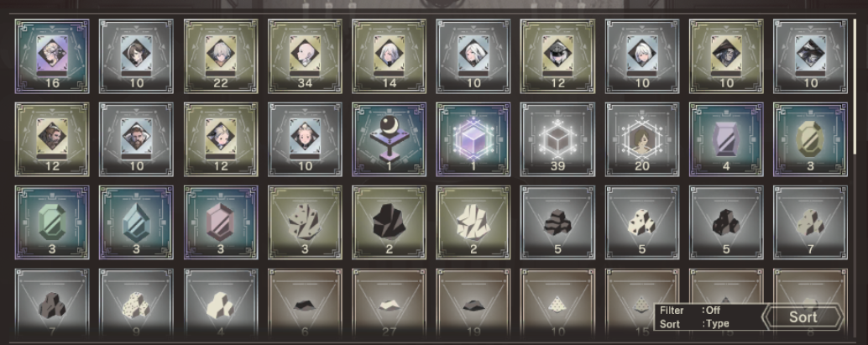Image resolution: width=868 pixels, height=345 pixels.
Task: Choose the purple gem with count 4
Action: click(726, 139)
